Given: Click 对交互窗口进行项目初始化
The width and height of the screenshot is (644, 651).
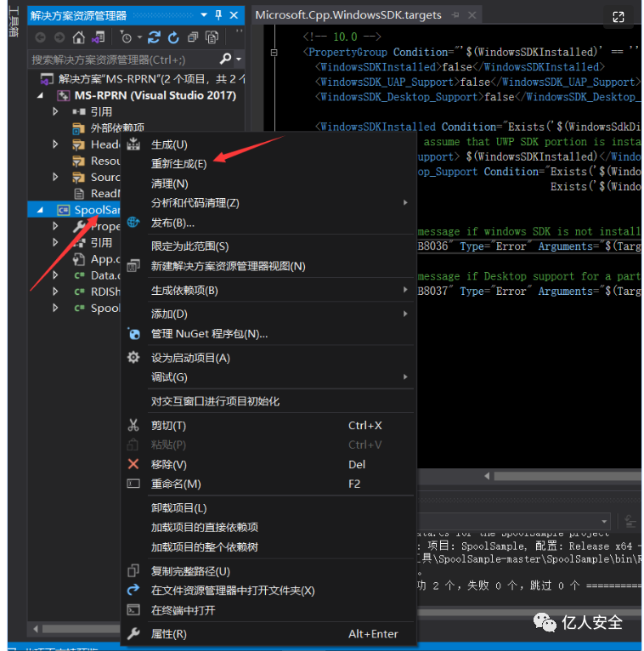Looking at the screenshot, I should (268, 401).
